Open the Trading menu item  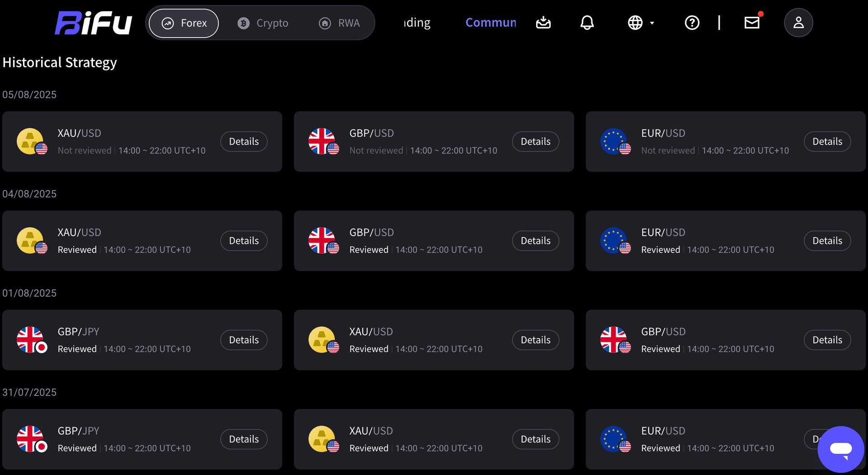tap(417, 23)
